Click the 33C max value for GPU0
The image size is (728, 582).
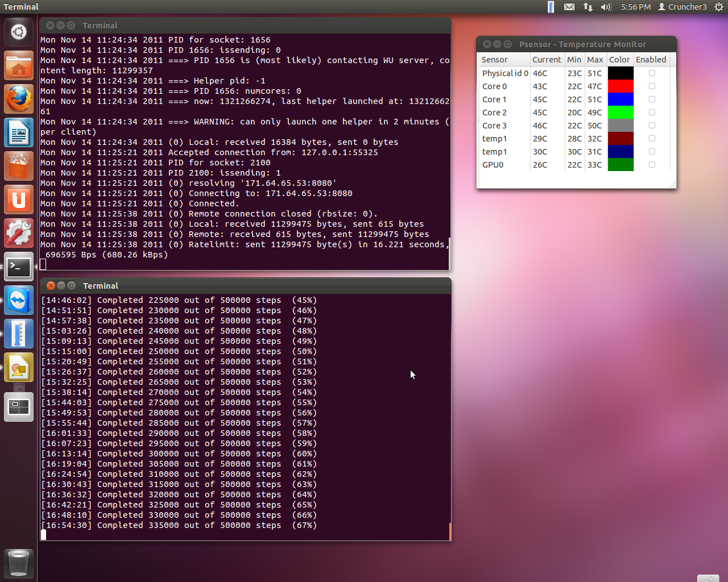[595, 165]
